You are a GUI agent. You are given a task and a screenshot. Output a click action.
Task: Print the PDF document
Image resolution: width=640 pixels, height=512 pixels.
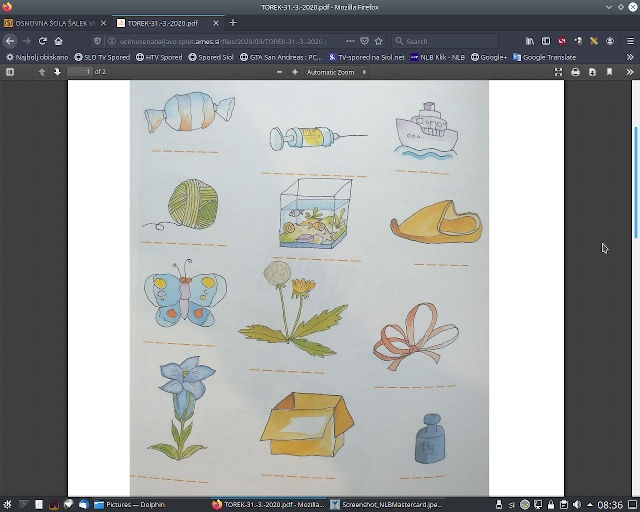coord(575,72)
